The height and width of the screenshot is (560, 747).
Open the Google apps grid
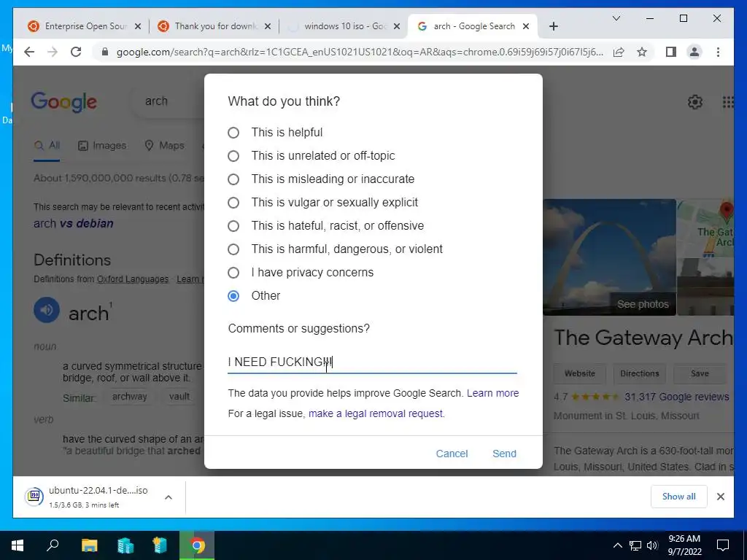tap(727, 102)
